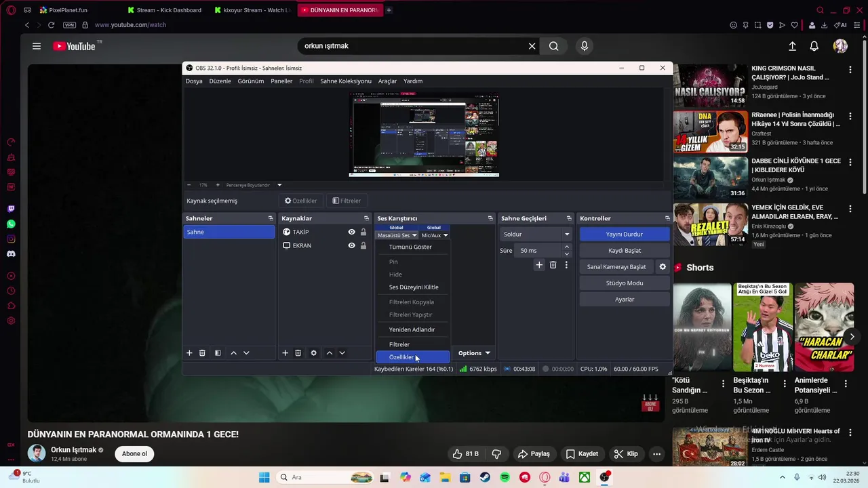The image size is (868, 488).
Task: Click the Kaydı Başlat button
Action: 625,251
